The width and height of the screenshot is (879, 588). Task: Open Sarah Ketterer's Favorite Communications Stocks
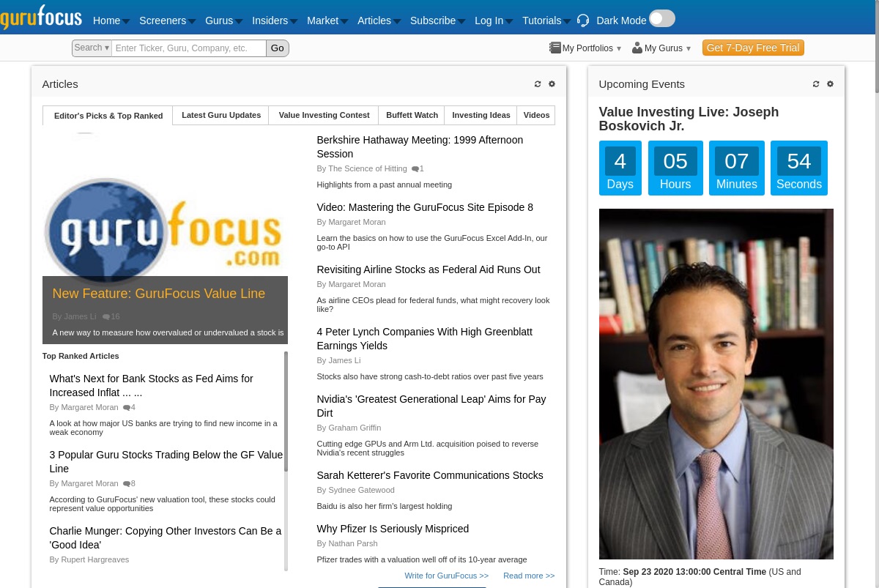click(x=430, y=475)
